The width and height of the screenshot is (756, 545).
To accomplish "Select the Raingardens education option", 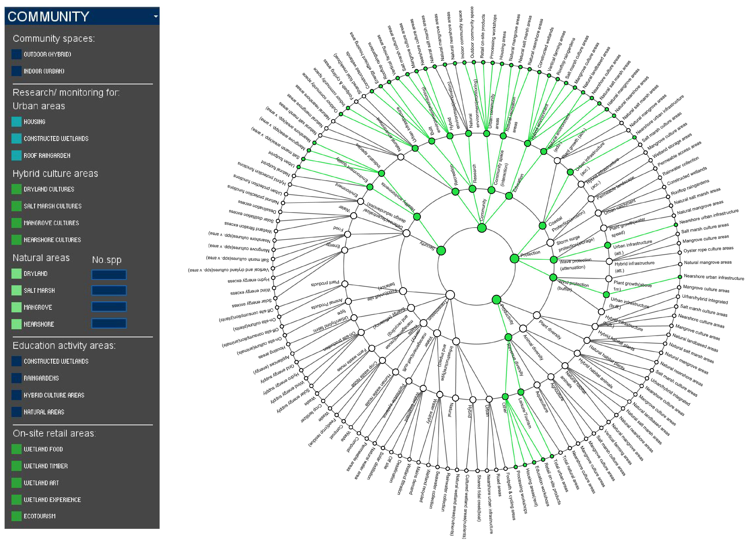I will point(16,378).
